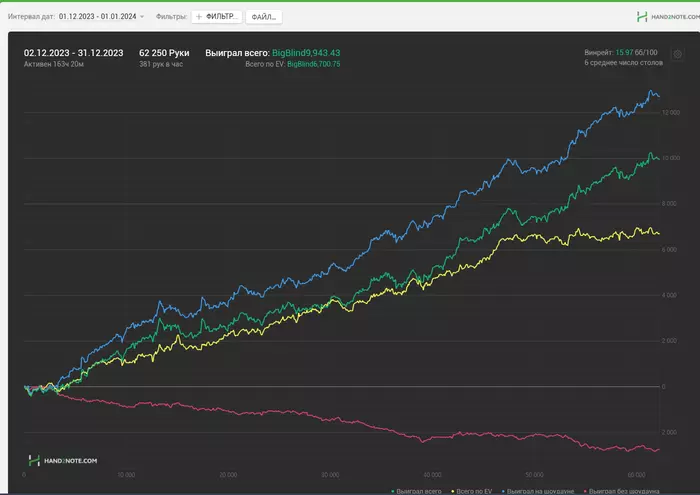Viewport: 700px width, 495px height.
Task: Click yellow dot of Всего по EV legend
Action: click(x=453, y=491)
